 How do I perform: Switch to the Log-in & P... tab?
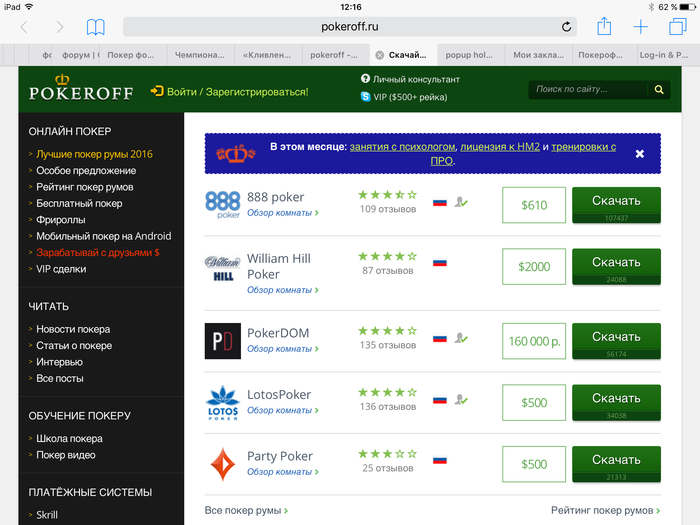pyautogui.click(x=663, y=55)
